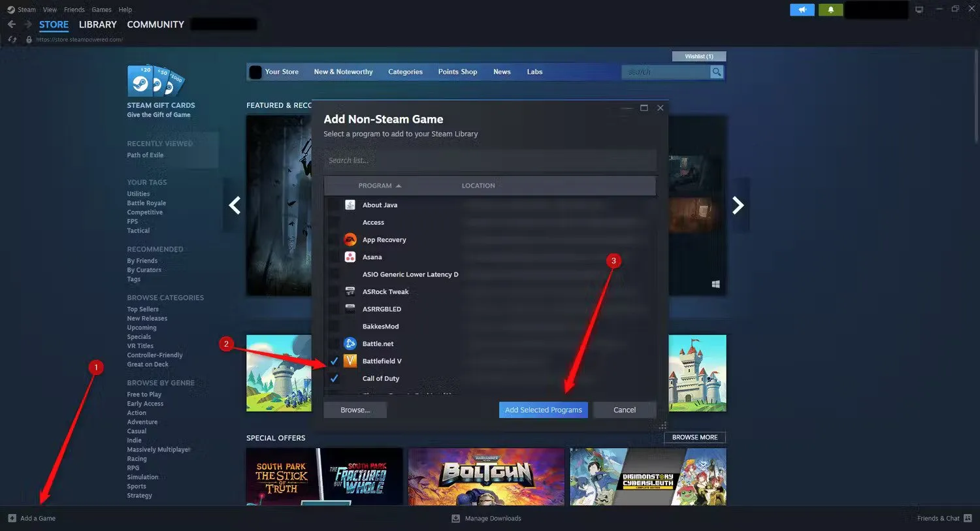The image size is (980, 531).
Task: Click the Search list input field
Action: 490,160
